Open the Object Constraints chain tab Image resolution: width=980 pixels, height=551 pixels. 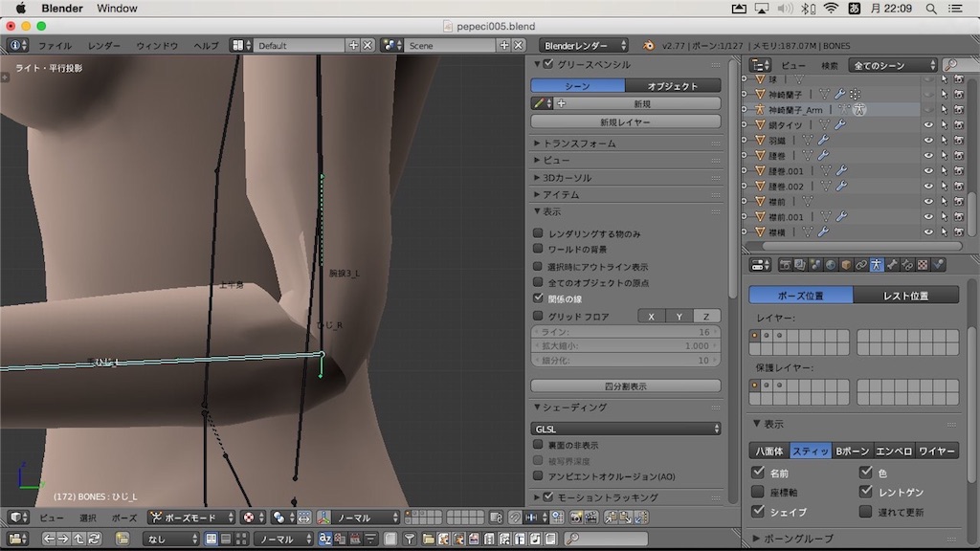[x=861, y=265]
